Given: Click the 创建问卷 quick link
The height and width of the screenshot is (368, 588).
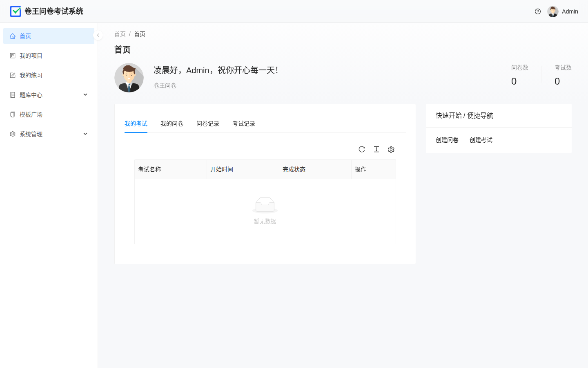Looking at the screenshot, I should [447, 140].
